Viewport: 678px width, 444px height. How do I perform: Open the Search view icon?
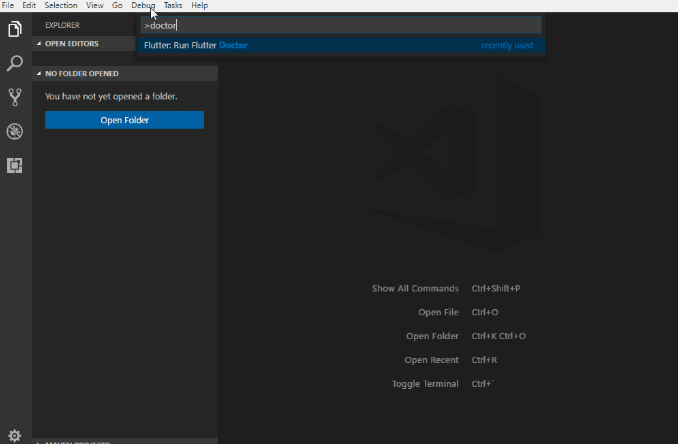15,64
